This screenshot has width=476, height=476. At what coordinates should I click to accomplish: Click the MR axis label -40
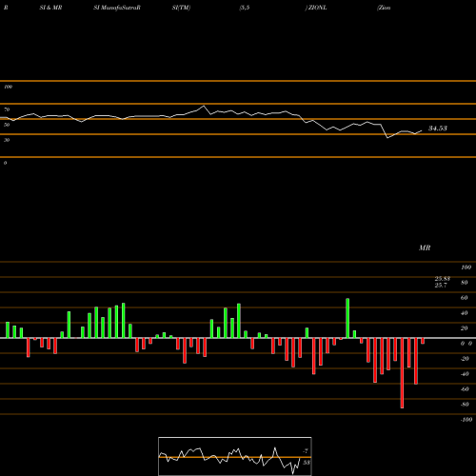point(465,374)
